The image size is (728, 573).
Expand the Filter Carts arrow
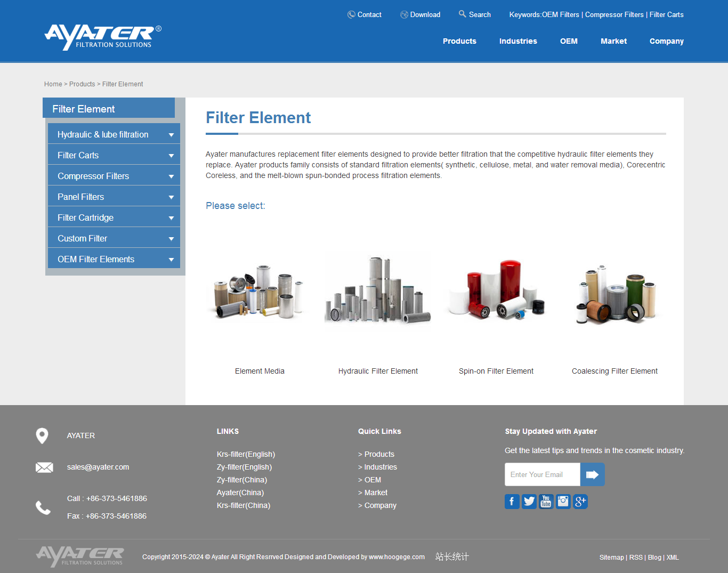click(x=171, y=156)
